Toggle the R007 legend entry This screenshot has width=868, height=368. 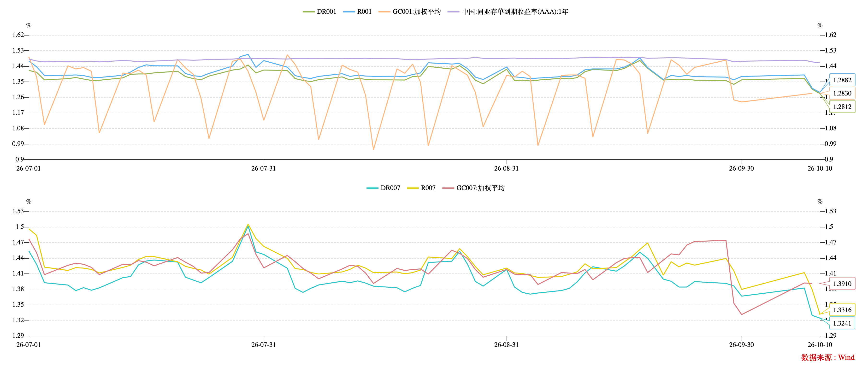pyautogui.click(x=421, y=188)
